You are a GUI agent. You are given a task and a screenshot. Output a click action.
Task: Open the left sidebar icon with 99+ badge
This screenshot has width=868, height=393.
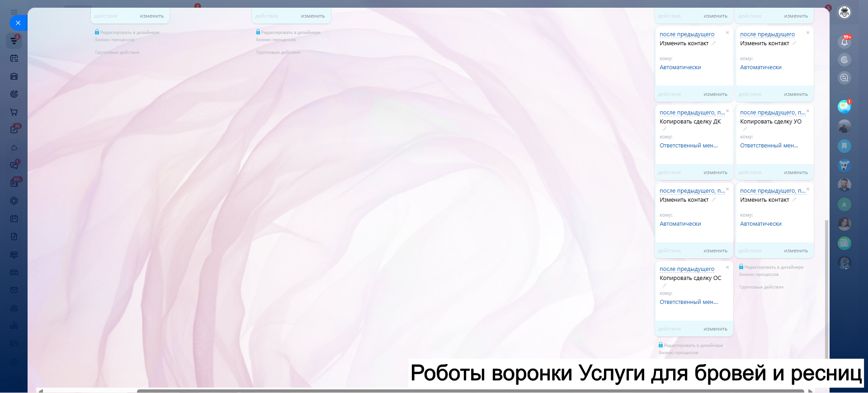pos(14,183)
